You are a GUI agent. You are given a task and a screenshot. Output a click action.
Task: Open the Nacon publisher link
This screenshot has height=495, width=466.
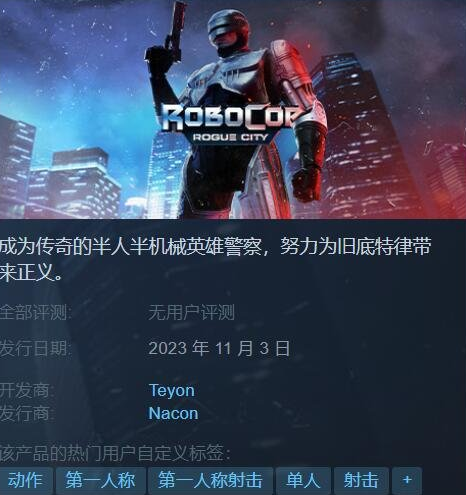point(173,413)
